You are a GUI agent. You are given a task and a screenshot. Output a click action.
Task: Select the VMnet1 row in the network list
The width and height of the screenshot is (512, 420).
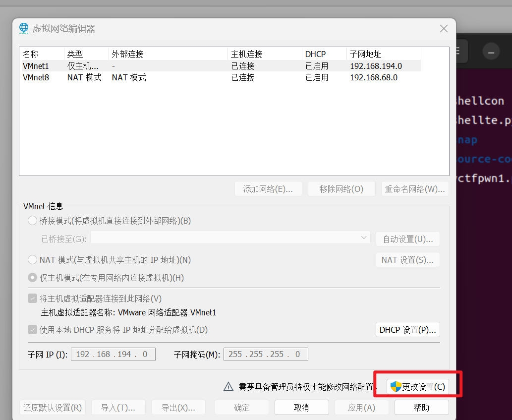[x=222, y=66]
